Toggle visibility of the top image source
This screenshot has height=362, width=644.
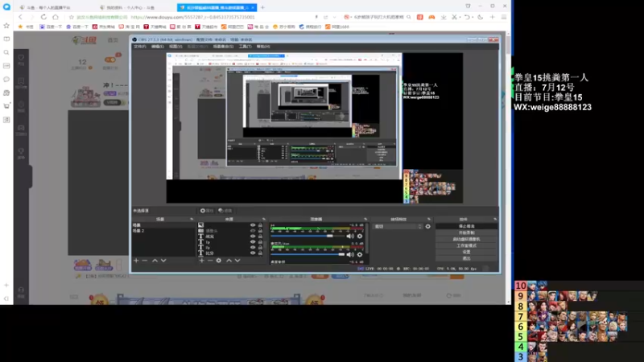coord(253,225)
